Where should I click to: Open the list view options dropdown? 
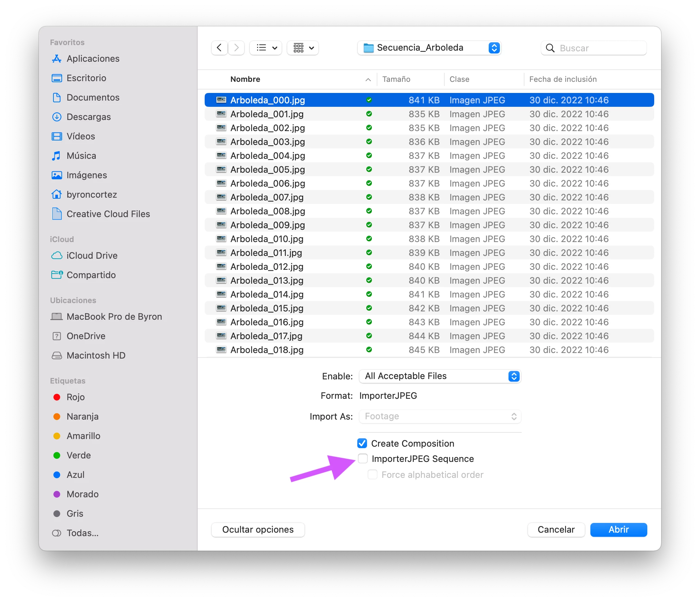point(266,48)
